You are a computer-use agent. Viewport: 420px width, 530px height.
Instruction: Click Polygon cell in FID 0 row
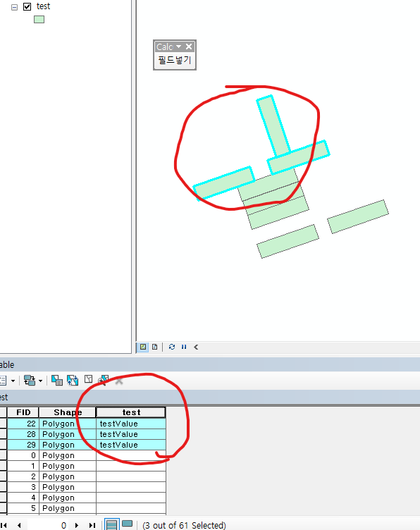coord(68,455)
